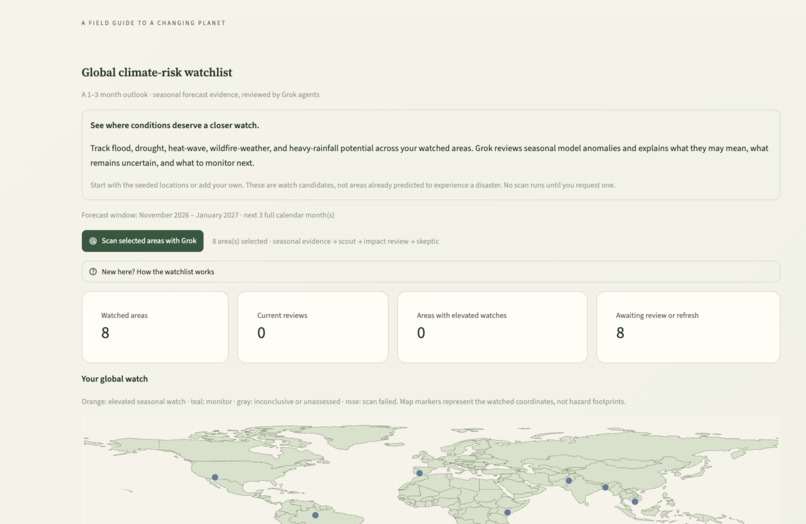Click the A 1–3 month outlook subtitle
806x524 pixels.
point(200,95)
